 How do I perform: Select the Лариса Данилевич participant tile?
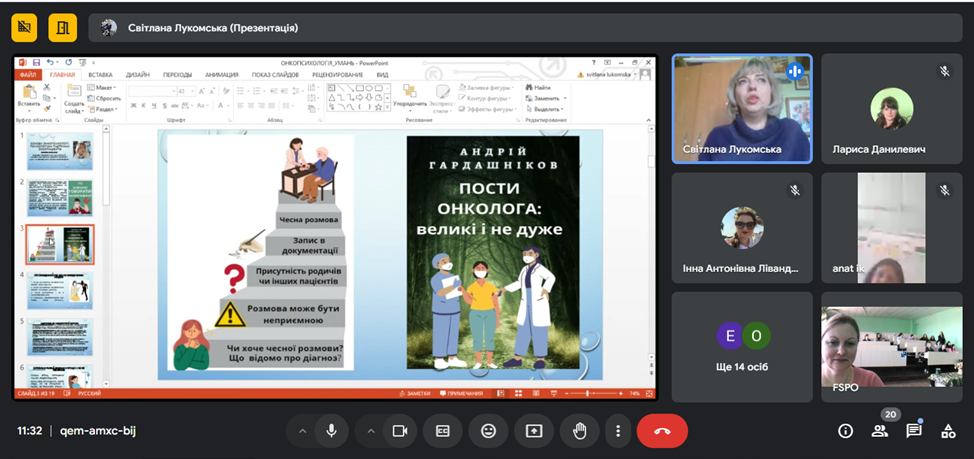(x=891, y=109)
